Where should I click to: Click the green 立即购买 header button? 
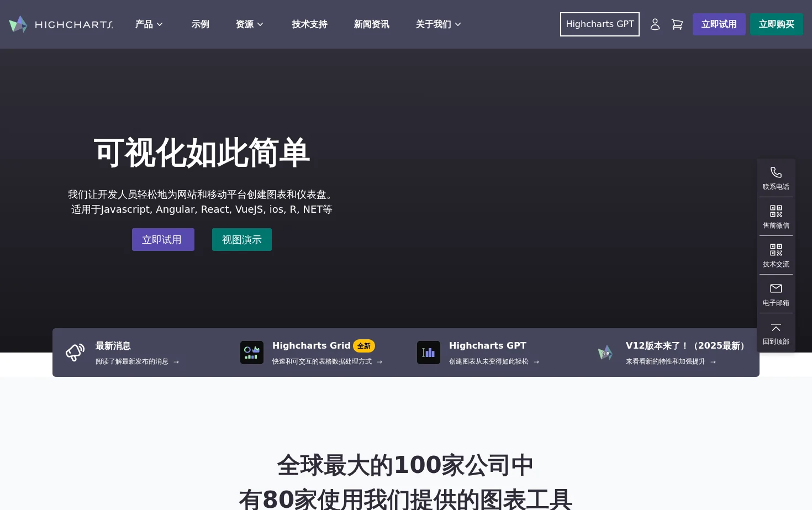pyautogui.click(x=777, y=24)
